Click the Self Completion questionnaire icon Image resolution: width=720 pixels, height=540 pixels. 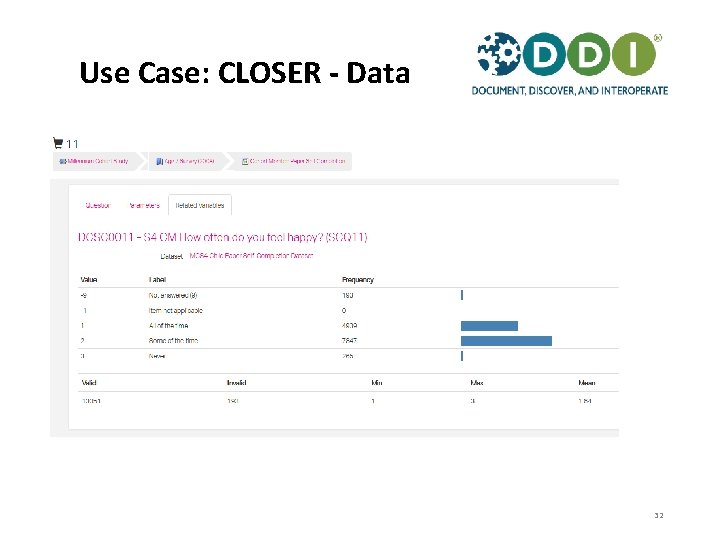point(245,161)
